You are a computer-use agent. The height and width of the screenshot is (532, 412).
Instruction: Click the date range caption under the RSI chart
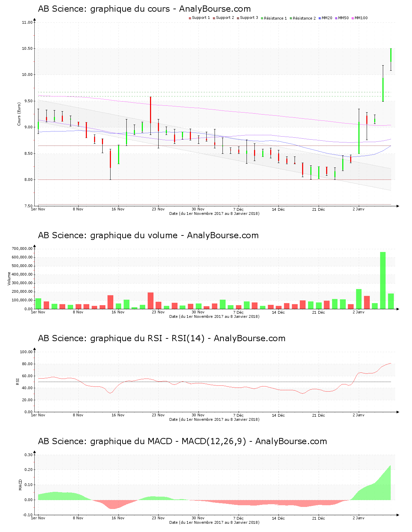point(214,419)
